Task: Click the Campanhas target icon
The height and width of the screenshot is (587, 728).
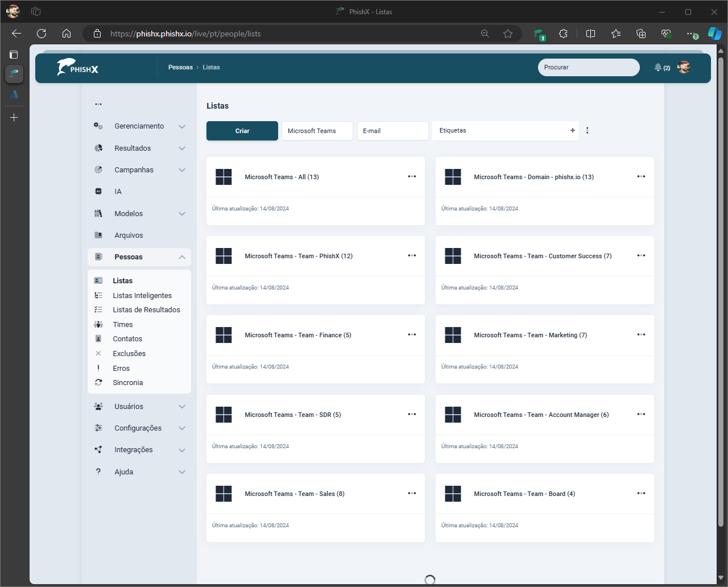Action: pos(98,170)
